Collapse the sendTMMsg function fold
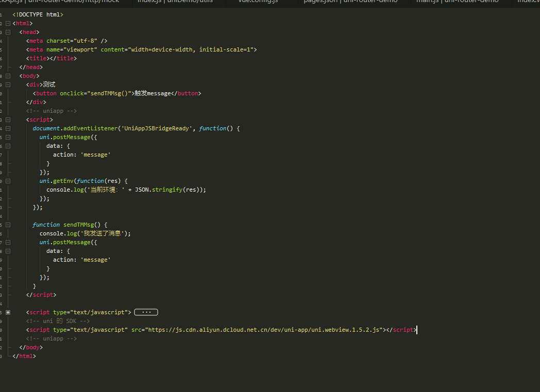 tap(8, 224)
